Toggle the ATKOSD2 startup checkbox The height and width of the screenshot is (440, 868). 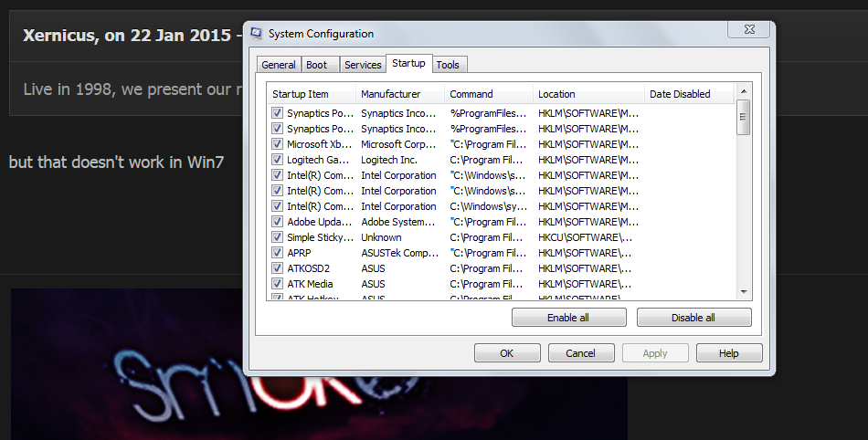click(278, 267)
